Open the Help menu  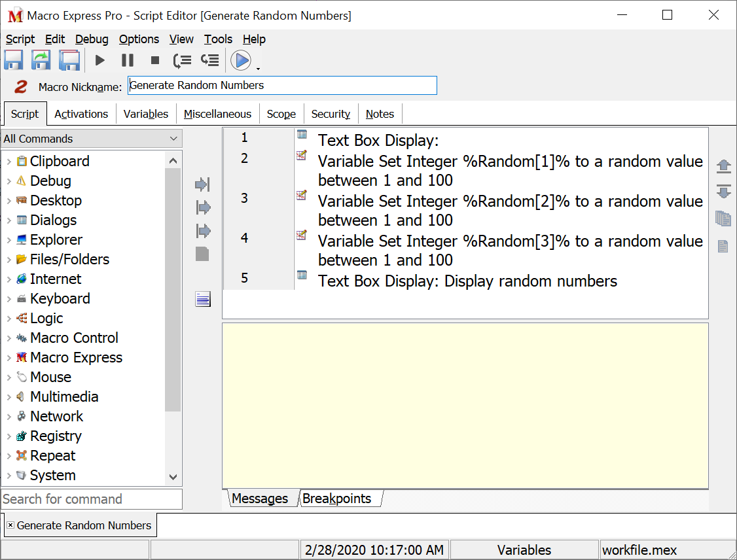254,39
